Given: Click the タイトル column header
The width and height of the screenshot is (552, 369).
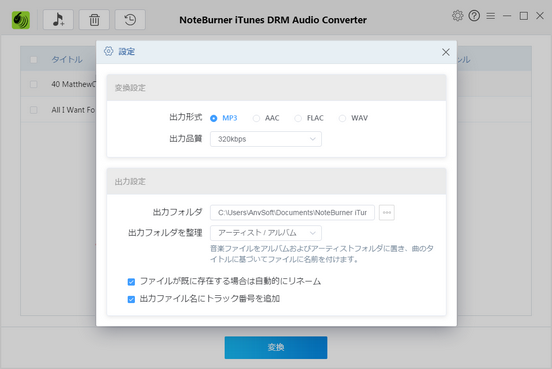Looking at the screenshot, I should point(67,60).
